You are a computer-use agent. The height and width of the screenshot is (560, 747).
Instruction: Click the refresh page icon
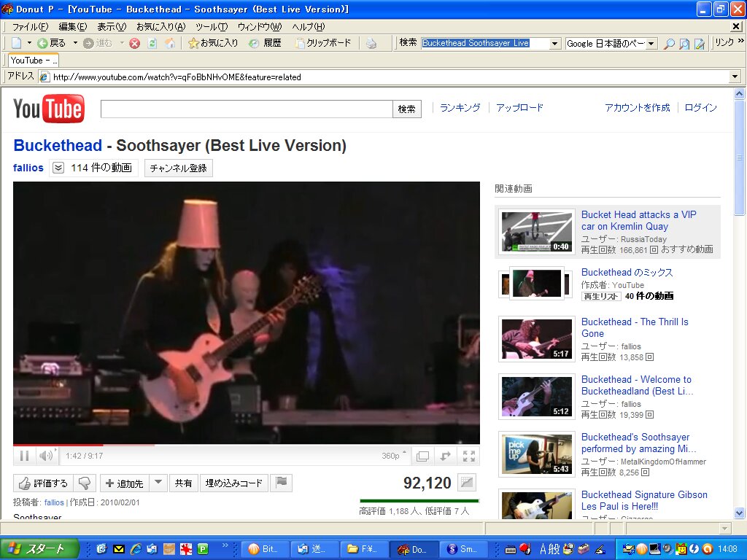click(x=152, y=43)
